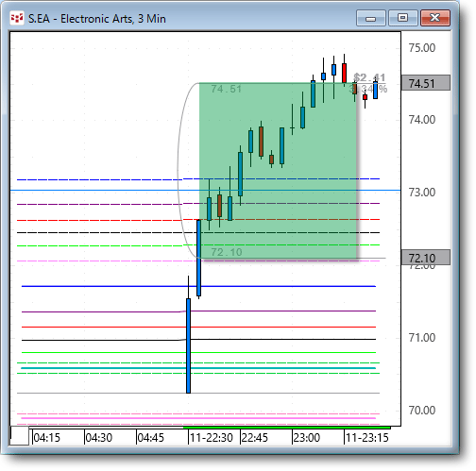Viewport: 476px width, 471px height.
Task: Click the 04:45 time axis label
Action: coord(151,438)
